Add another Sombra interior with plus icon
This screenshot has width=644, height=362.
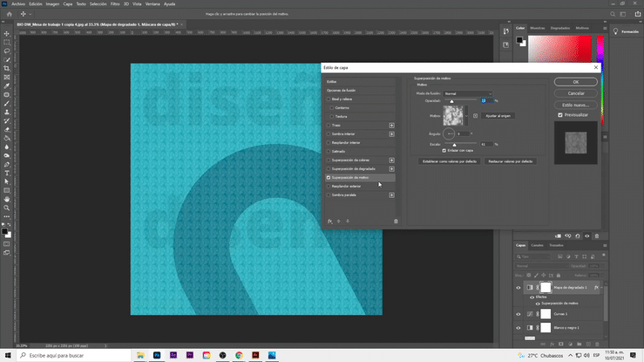pos(391,134)
